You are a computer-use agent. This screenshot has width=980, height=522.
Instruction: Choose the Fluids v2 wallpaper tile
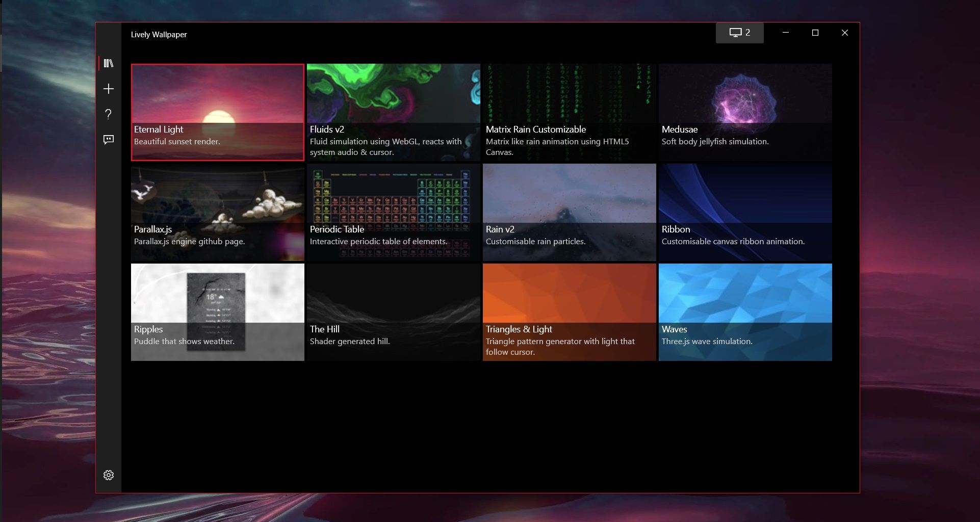tap(393, 112)
